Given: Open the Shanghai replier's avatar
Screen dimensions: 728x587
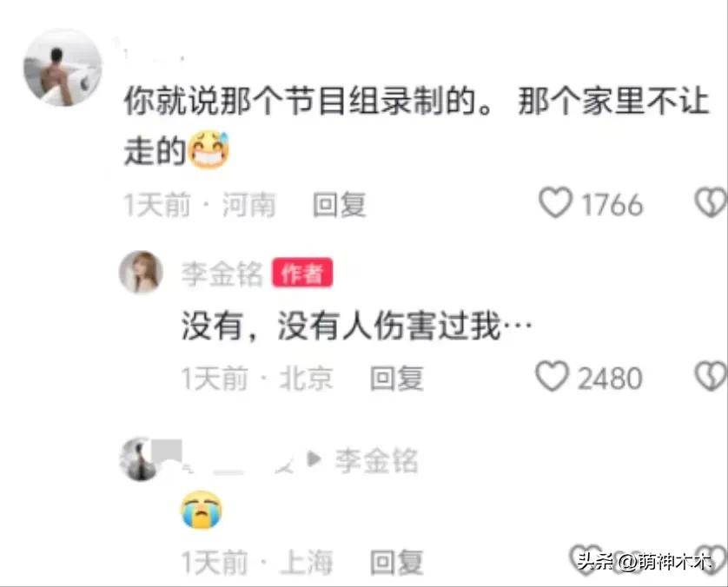Looking at the screenshot, I should pyautogui.click(x=141, y=459).
